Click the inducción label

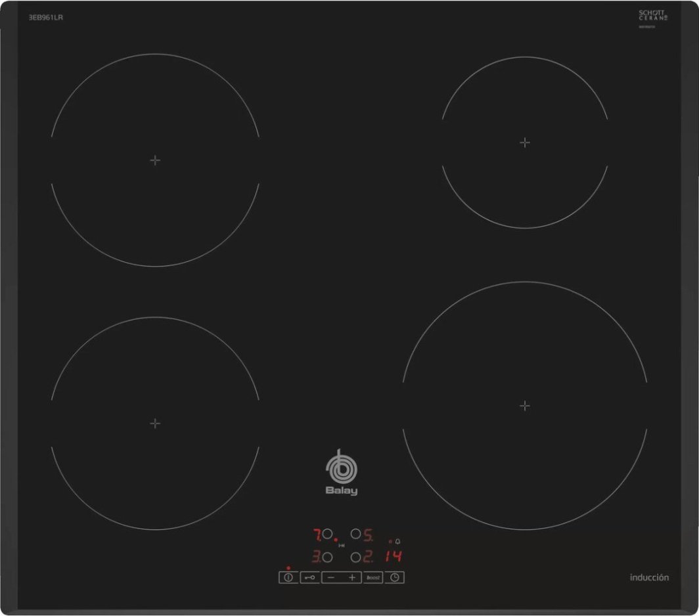pos(649,578)
